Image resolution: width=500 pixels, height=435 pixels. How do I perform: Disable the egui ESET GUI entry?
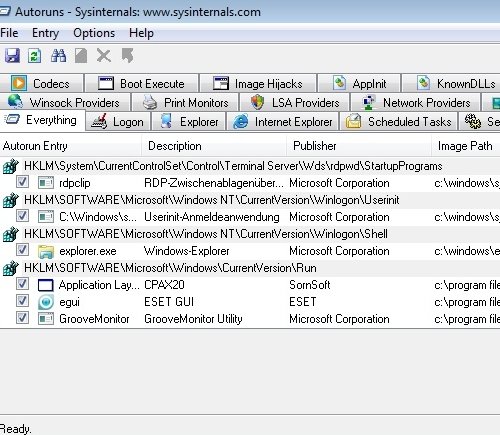(x=22, y=301)
